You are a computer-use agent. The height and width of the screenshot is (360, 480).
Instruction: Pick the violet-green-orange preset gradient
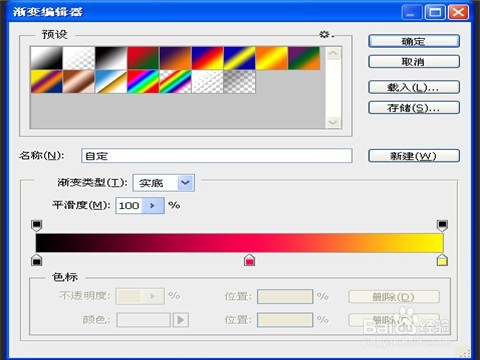click(304, 58)
